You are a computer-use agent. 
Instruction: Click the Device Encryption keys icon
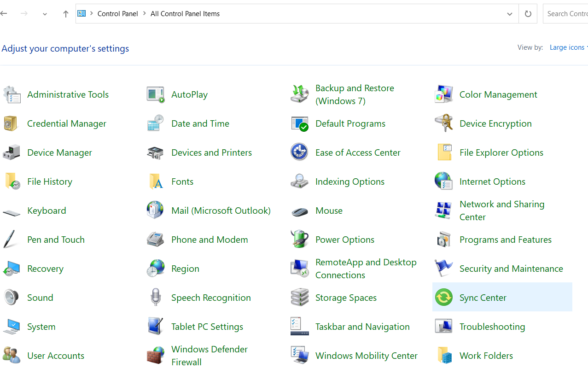click(444, 123)
